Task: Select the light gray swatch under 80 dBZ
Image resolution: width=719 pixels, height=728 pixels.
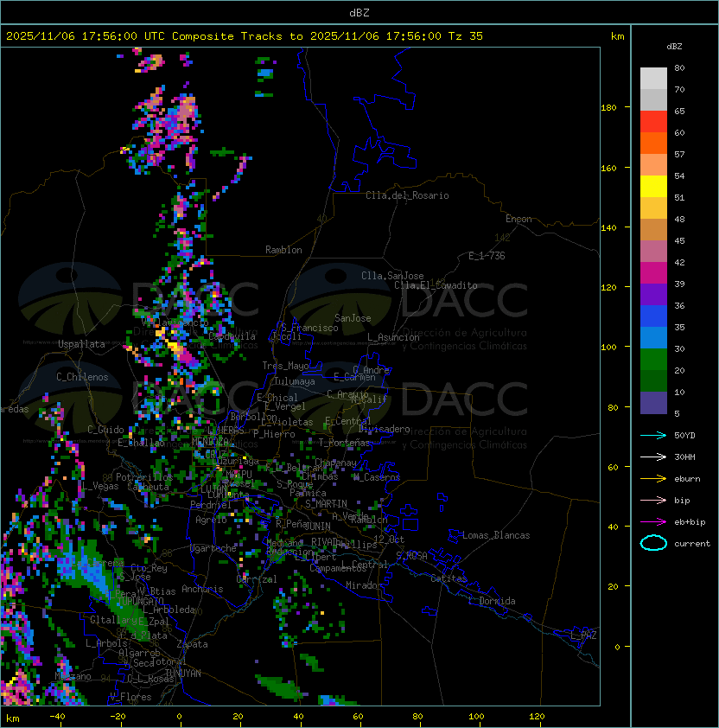Action: coord(653,79)
